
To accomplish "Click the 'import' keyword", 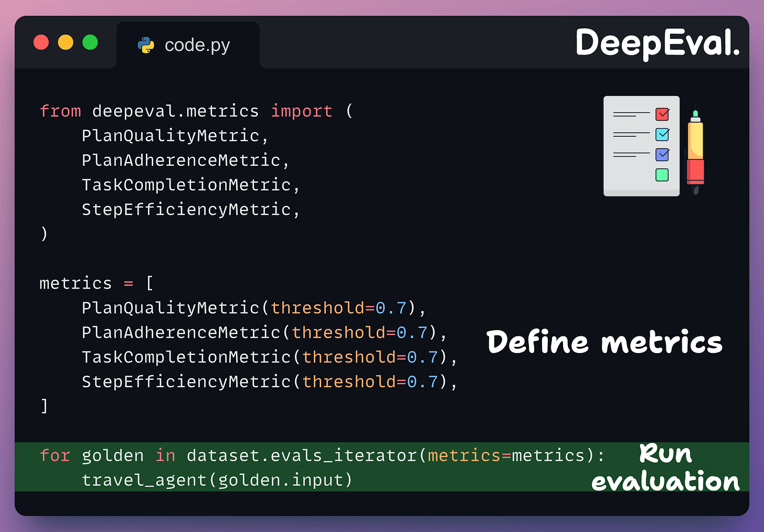I will point(302,111).
